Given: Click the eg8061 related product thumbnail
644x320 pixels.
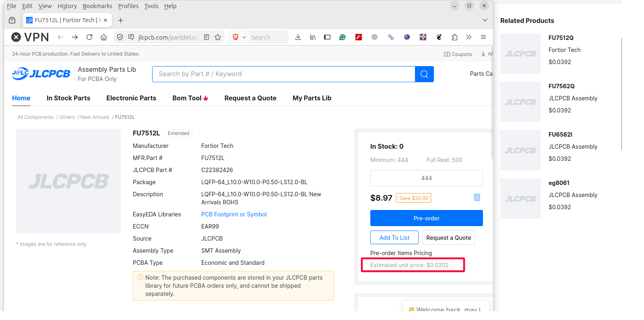Looking at the screenshot, I should tap(520, 199).
